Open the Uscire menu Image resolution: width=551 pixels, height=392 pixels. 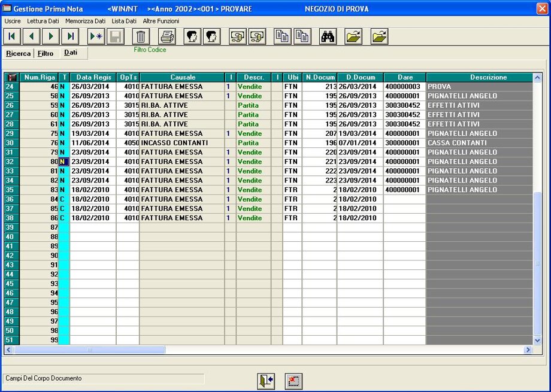12,21
